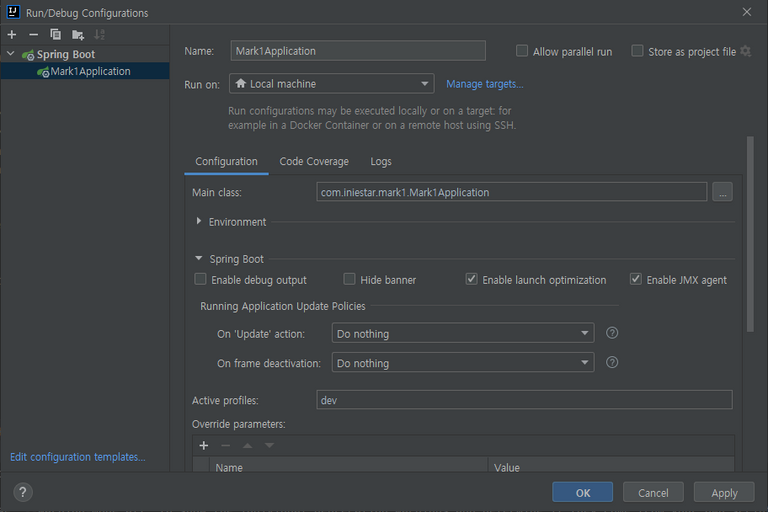Toggle Hide banner checkbox
This screenshot has width=768, height=512.
coord(349,279)
